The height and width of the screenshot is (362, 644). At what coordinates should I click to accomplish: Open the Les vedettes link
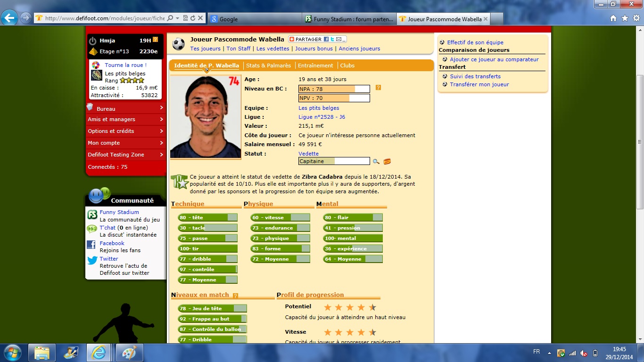coord(273,49)
